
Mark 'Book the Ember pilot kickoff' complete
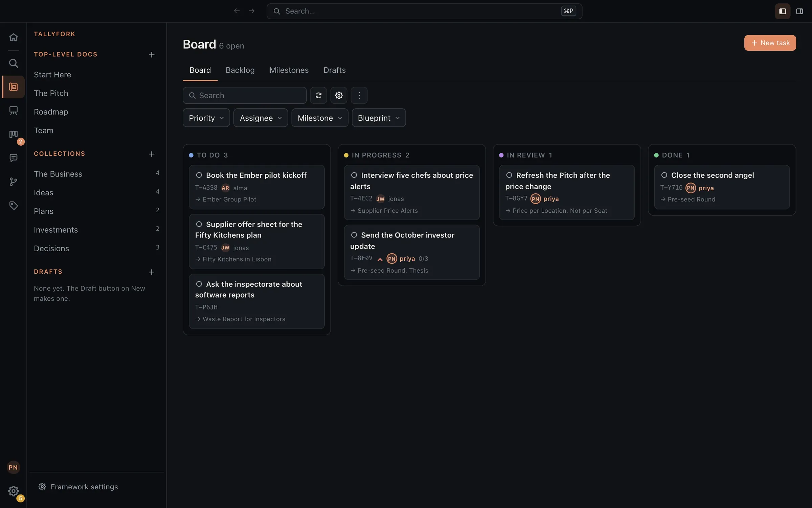(x=199, y=175)
